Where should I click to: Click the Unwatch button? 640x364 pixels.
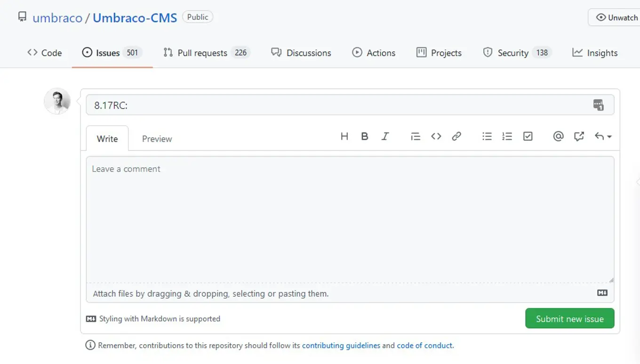616,17
